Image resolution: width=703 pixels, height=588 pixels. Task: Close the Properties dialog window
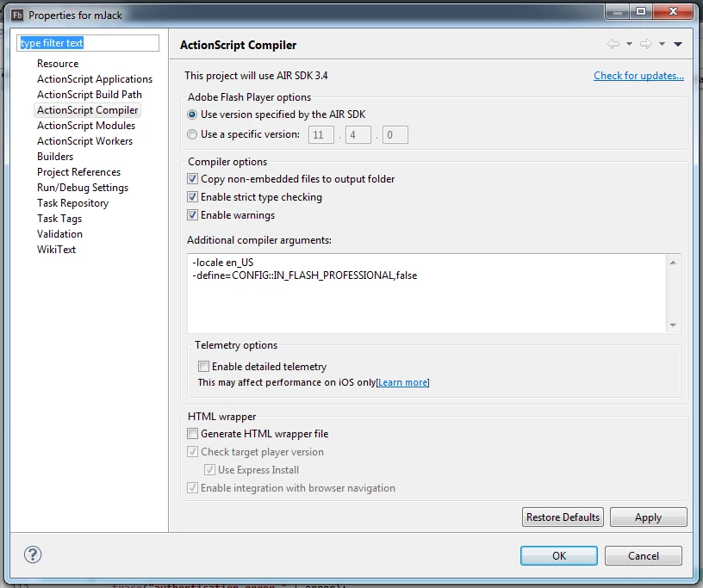[673, 12]
